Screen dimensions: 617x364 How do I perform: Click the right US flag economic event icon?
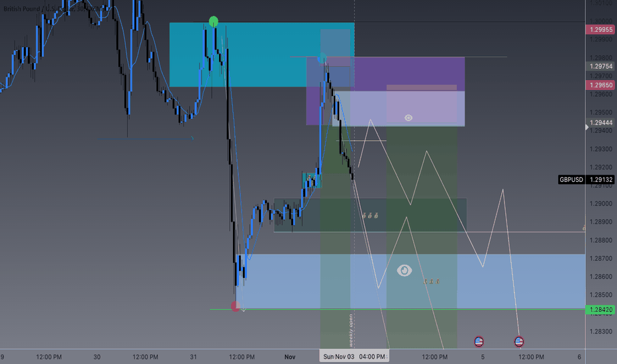click(x=518, y=341)
